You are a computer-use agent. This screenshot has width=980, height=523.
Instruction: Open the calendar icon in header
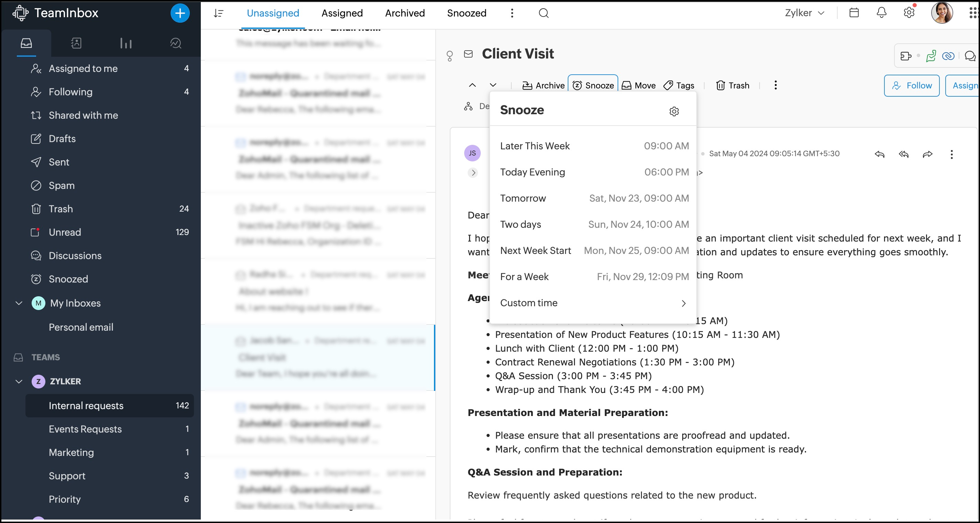pos(854,13)
